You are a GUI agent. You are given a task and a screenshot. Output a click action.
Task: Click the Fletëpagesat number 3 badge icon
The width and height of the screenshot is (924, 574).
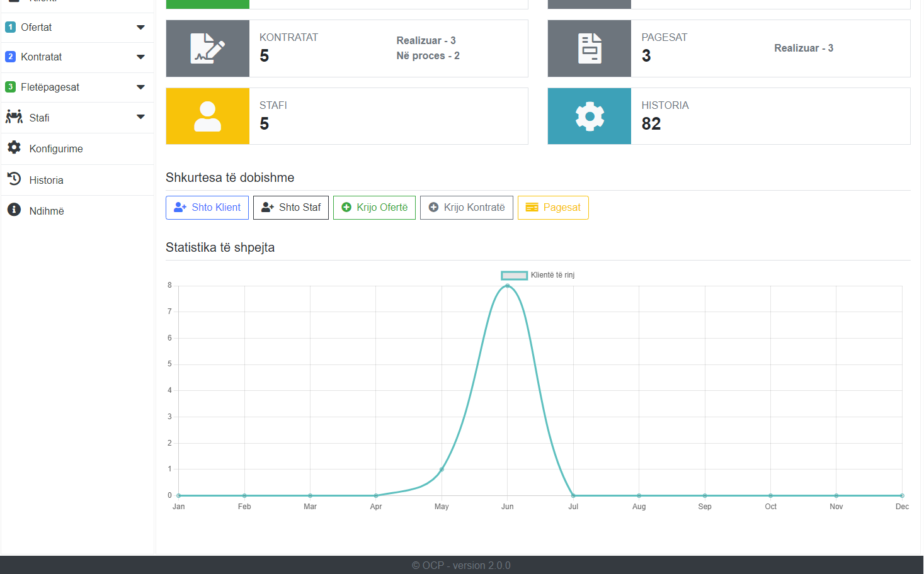[x=10, y=87]
